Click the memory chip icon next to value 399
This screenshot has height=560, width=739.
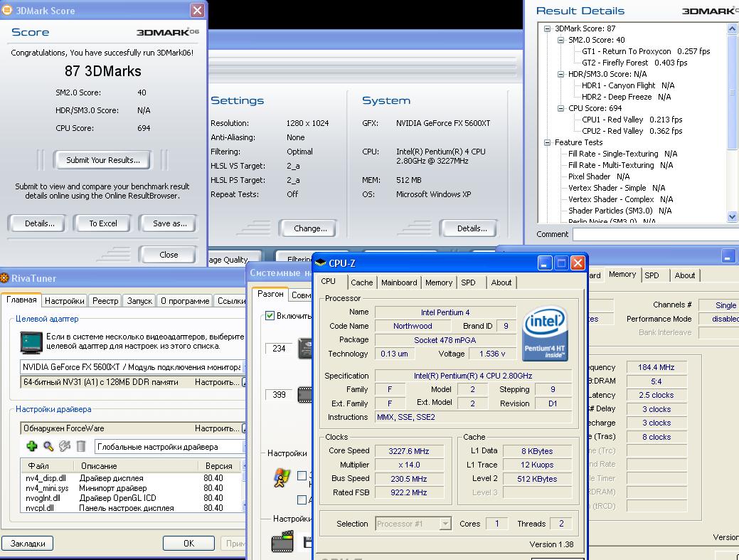tap(305, 395)
